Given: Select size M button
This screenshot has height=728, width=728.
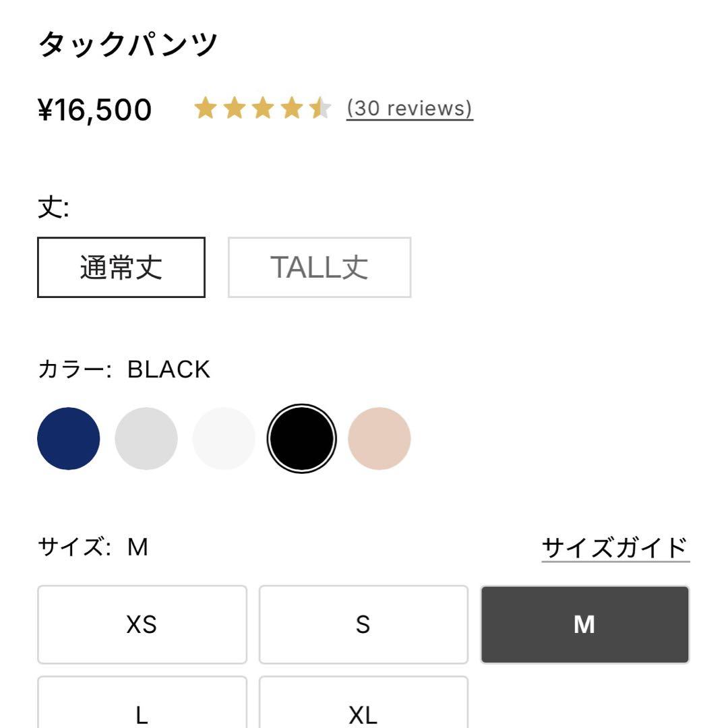Looking at the screenshot, I should [584, 625].
